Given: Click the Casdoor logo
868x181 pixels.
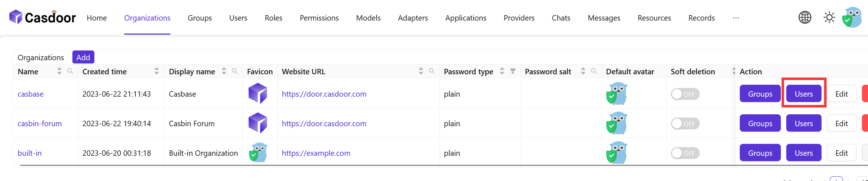Looking at the screenshot, I should tap(42, 17).
